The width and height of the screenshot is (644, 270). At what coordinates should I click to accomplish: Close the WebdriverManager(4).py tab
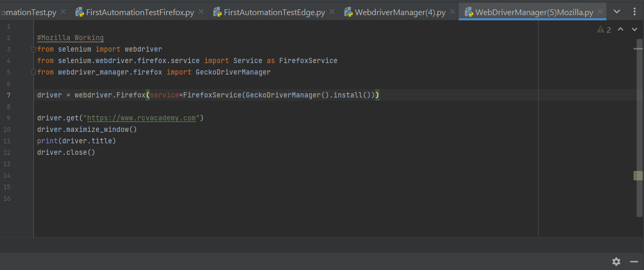pos(453,12)
